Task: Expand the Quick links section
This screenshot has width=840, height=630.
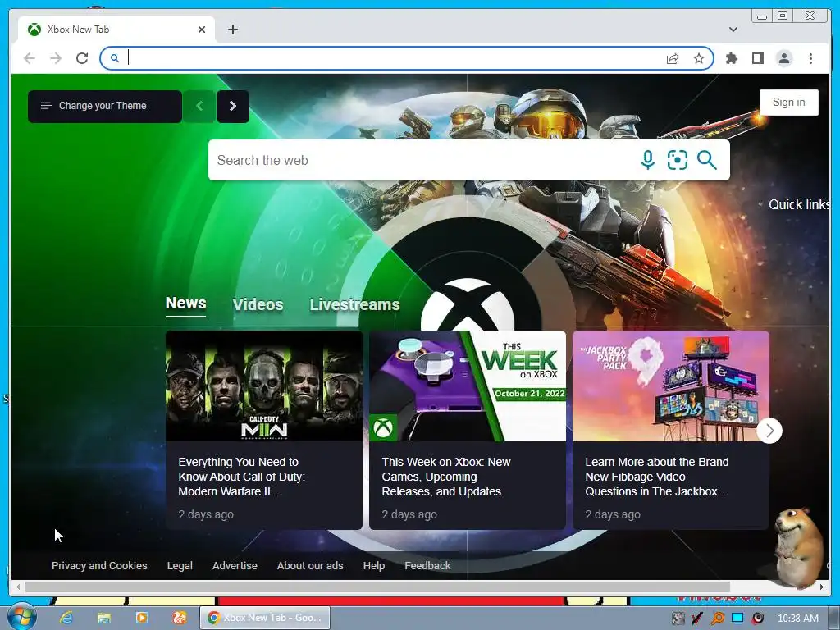Action: click(797, 204)
